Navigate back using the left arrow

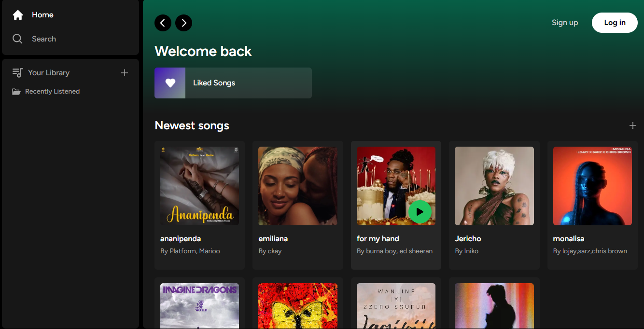click(163, 23)
